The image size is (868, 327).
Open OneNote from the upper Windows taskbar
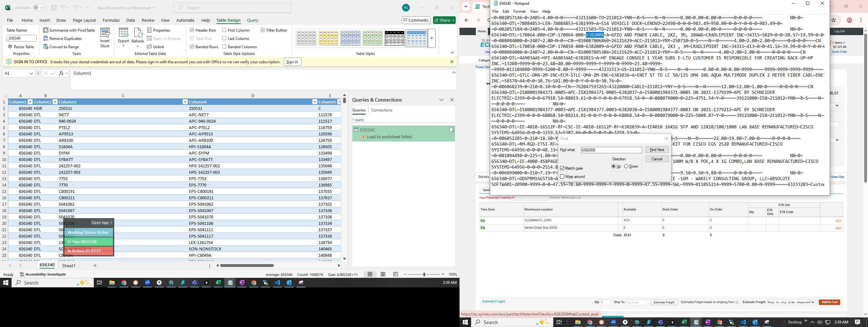[242, 283]
